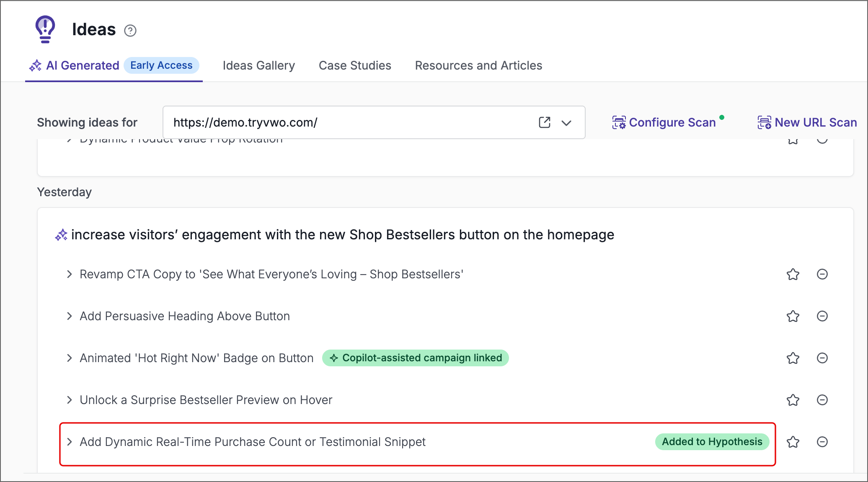The width and height of the screenshot is (868, 482).
Task: Star the 'Animated Hot Right Now' idea
Action: click(793, 358)
